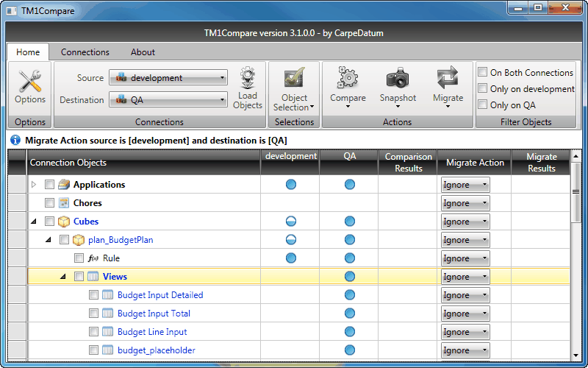Click the Budget Input Total view icon

(107, 314)
